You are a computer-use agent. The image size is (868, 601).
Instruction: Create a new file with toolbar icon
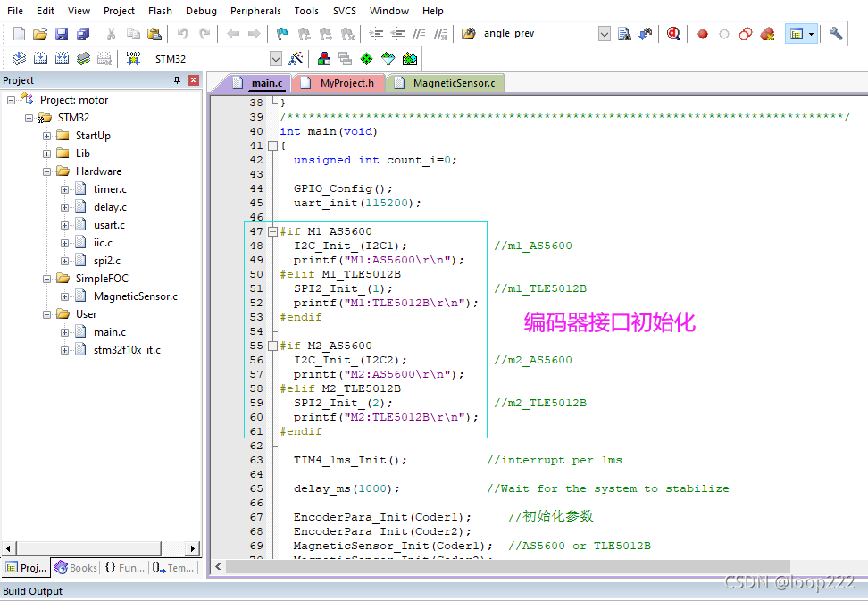tap(19, 34)
